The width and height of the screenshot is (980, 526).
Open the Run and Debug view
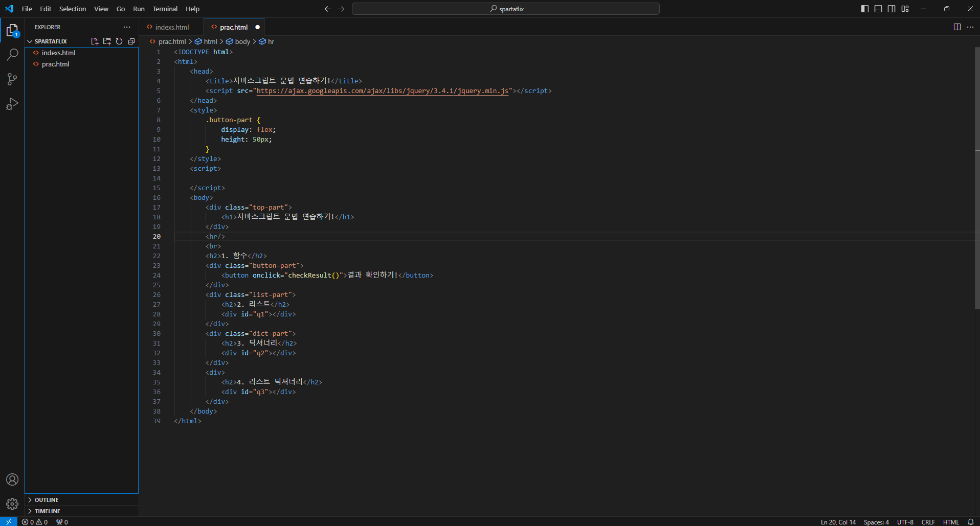tap(12, 104)
